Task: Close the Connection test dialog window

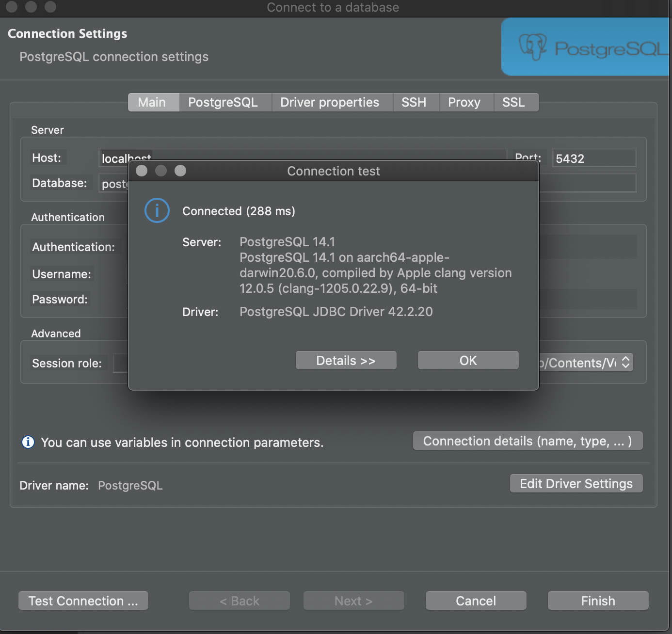Action: [142, 171]
